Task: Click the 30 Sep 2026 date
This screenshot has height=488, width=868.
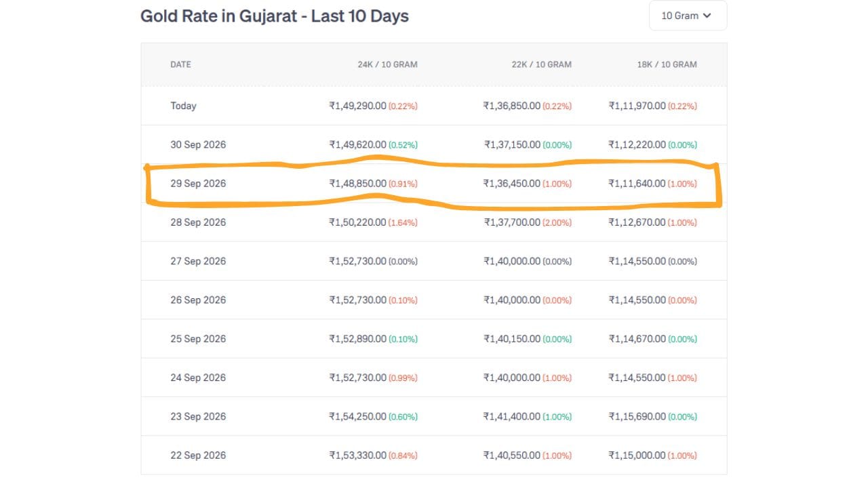Action: (x=198, y=144)
